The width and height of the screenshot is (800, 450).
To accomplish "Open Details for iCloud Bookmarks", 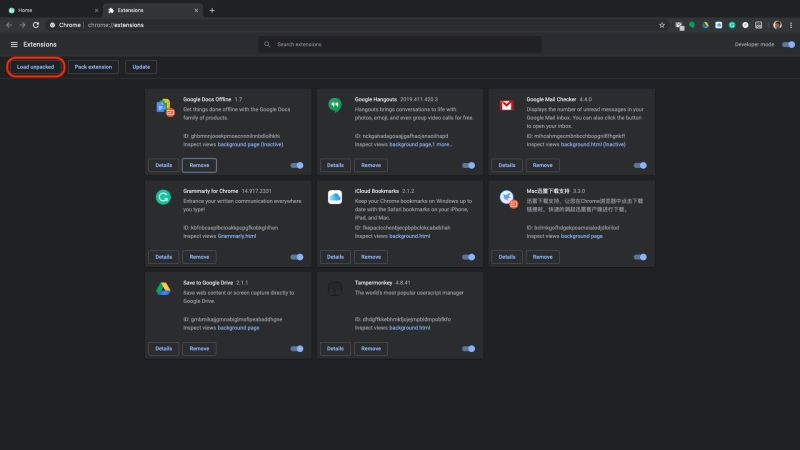I will coord(335,257).
